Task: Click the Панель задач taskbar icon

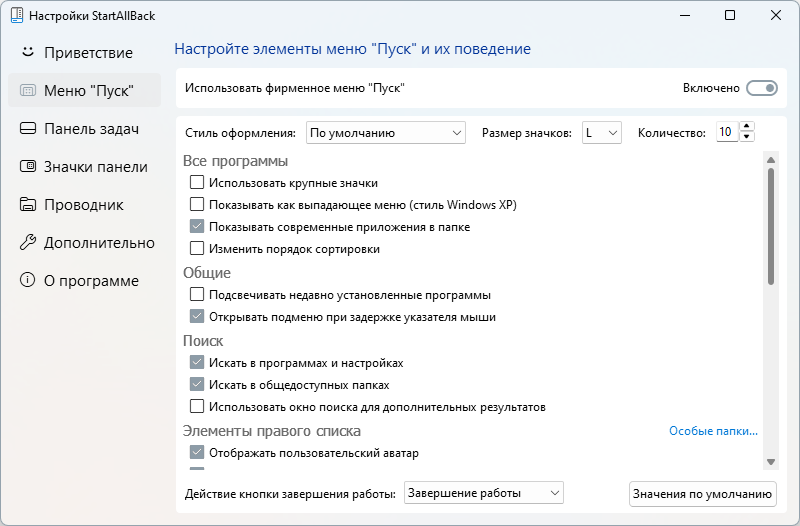Action: 28,128
